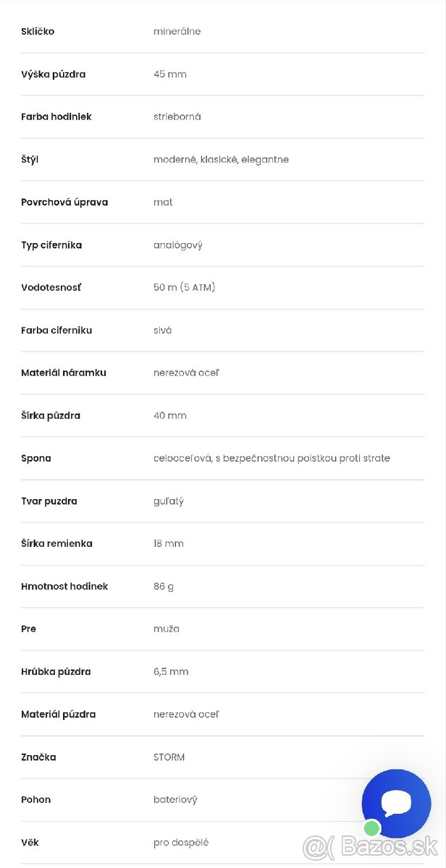
Task: Click the strieborná color value
Action: tap(177, 117)
